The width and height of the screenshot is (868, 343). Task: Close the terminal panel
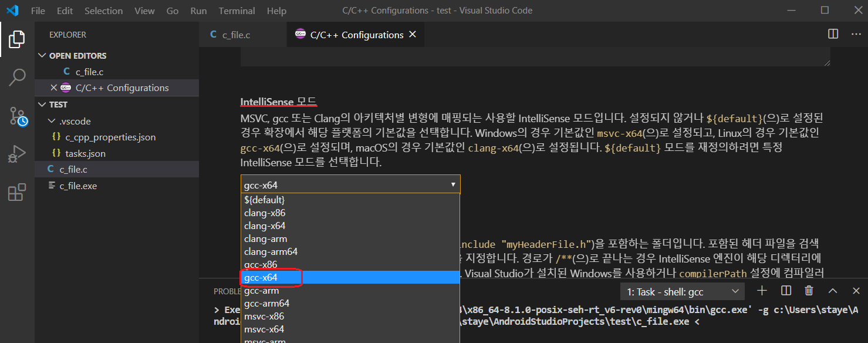pyautogui.click(x=855, y=290)
